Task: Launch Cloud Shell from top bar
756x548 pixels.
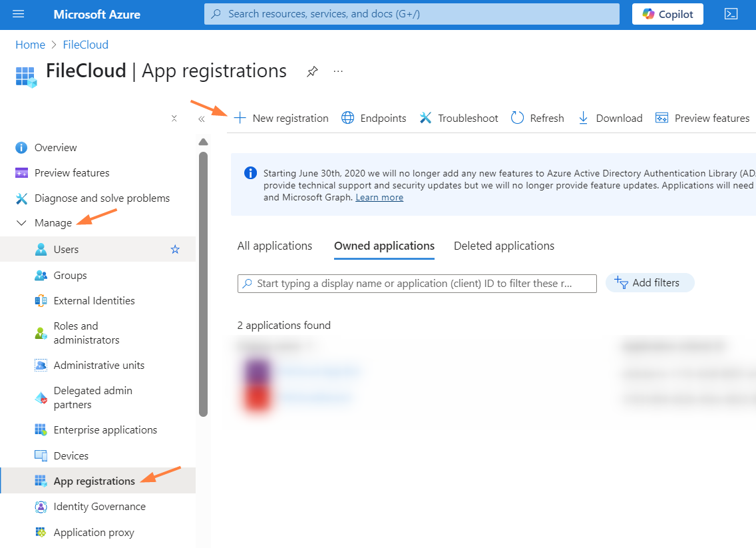Action: tap(731, 14)
